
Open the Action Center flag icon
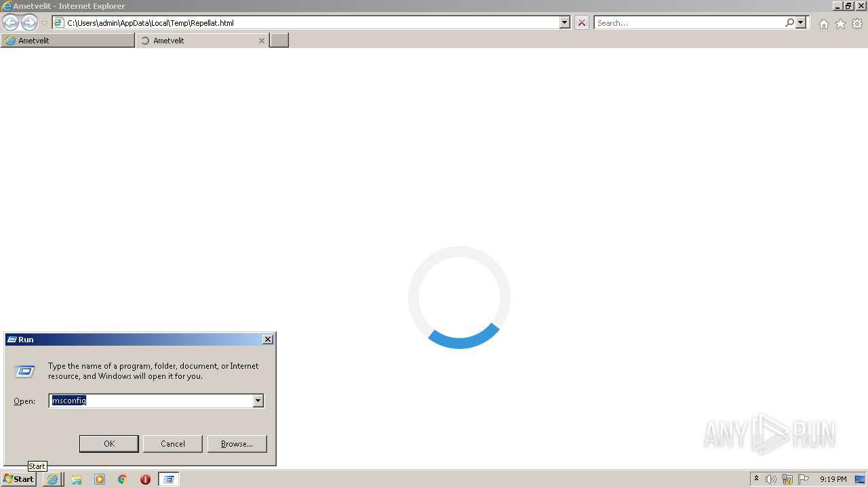(804, 479)
